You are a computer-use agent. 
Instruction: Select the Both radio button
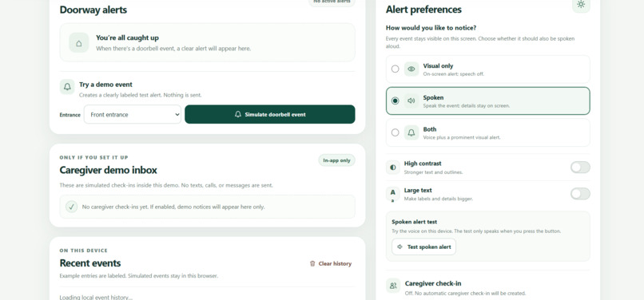point(395,132)
